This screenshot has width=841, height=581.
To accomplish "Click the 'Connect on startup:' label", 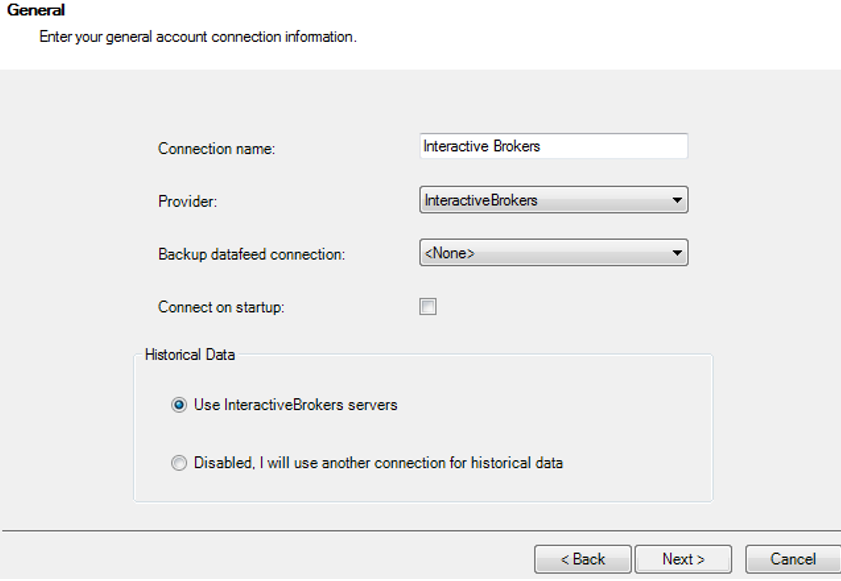I will (x=221, y=307).
